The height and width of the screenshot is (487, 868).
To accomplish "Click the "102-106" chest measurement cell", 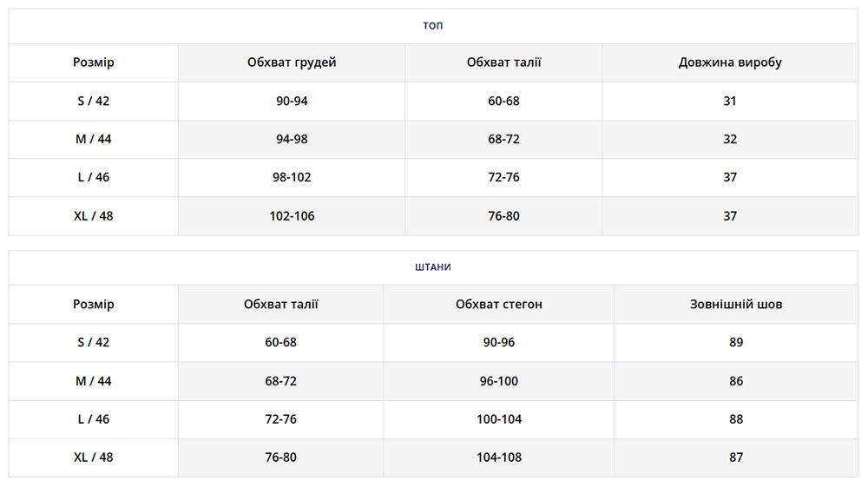I will tap(292, 216).
